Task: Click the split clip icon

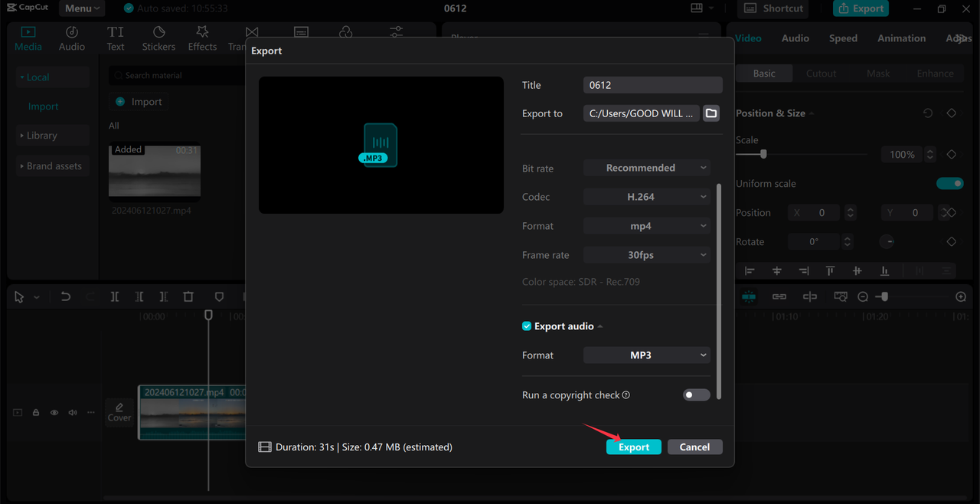Action: tap(115, 296)
